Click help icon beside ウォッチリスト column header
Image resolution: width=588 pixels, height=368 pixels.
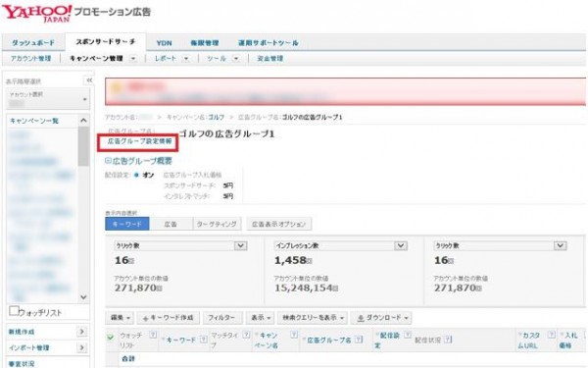153,335
